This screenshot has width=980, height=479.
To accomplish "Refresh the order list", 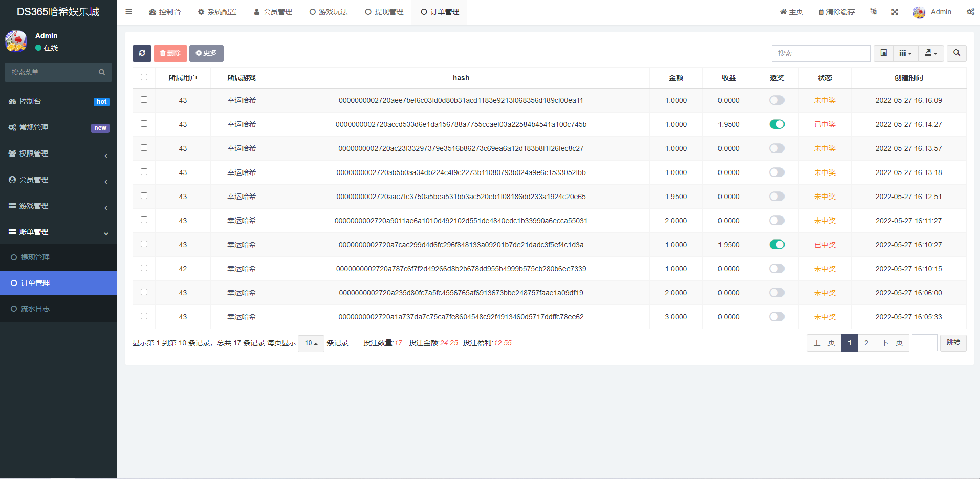I will [142, 53].
